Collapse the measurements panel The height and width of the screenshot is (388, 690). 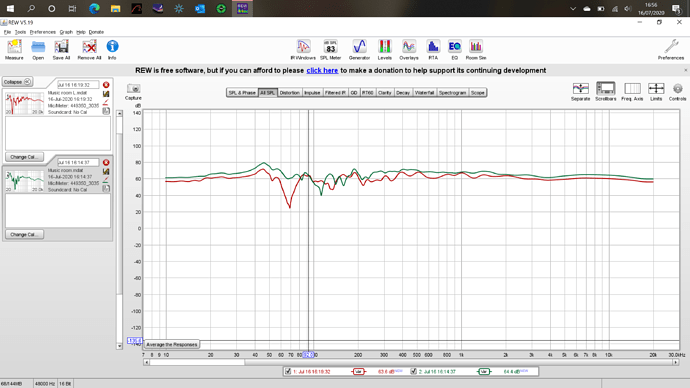(x=17, y=82)
